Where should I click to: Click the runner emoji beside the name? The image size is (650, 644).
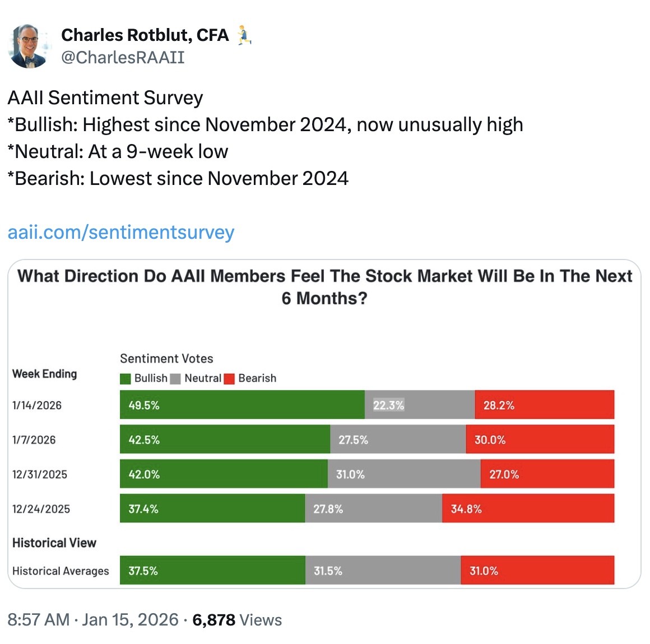click(x=243, y=35)
